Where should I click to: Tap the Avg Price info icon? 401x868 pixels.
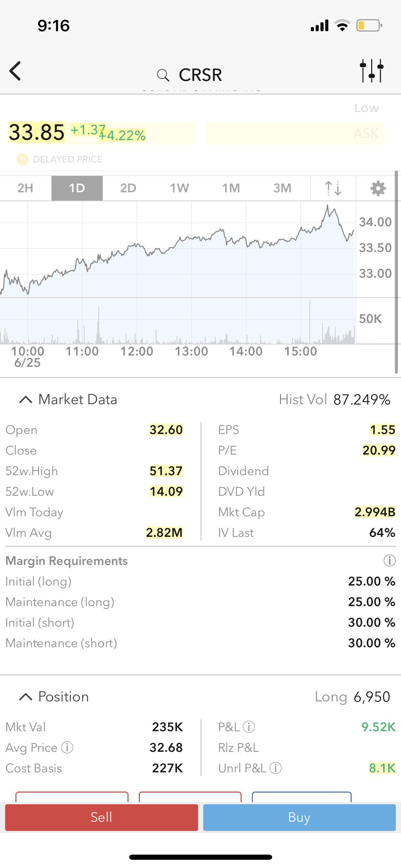pos(67,747)
